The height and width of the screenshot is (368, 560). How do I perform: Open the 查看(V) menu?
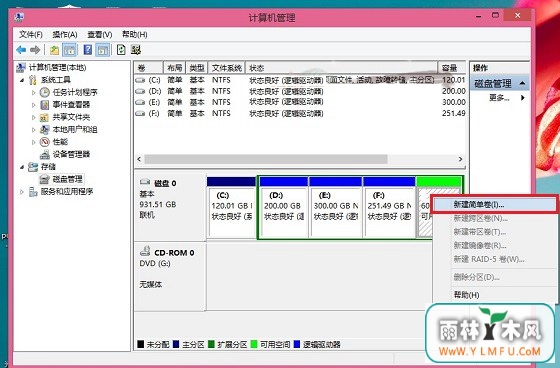coord(100,34)
